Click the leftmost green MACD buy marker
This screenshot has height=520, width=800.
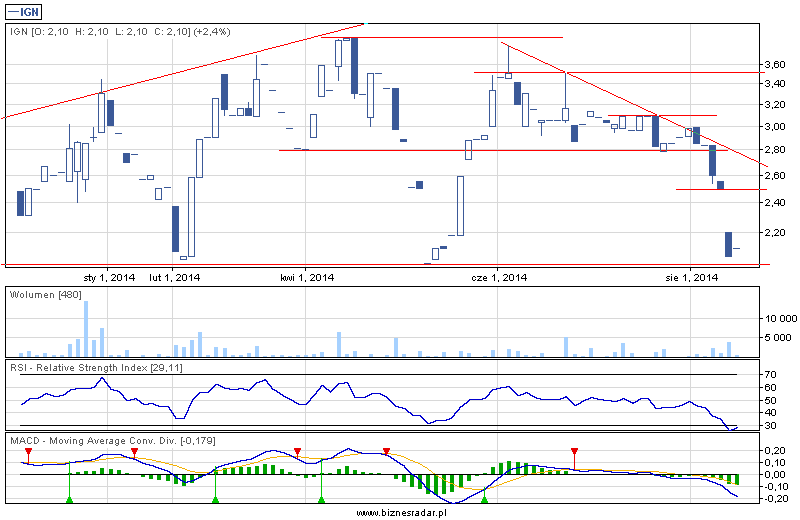click(68, 497)
